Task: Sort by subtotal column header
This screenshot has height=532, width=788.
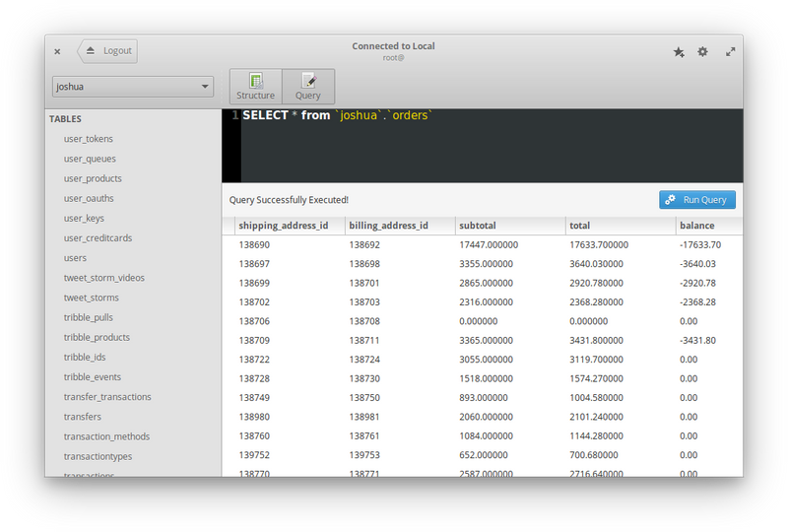Action: pos(510,226)
